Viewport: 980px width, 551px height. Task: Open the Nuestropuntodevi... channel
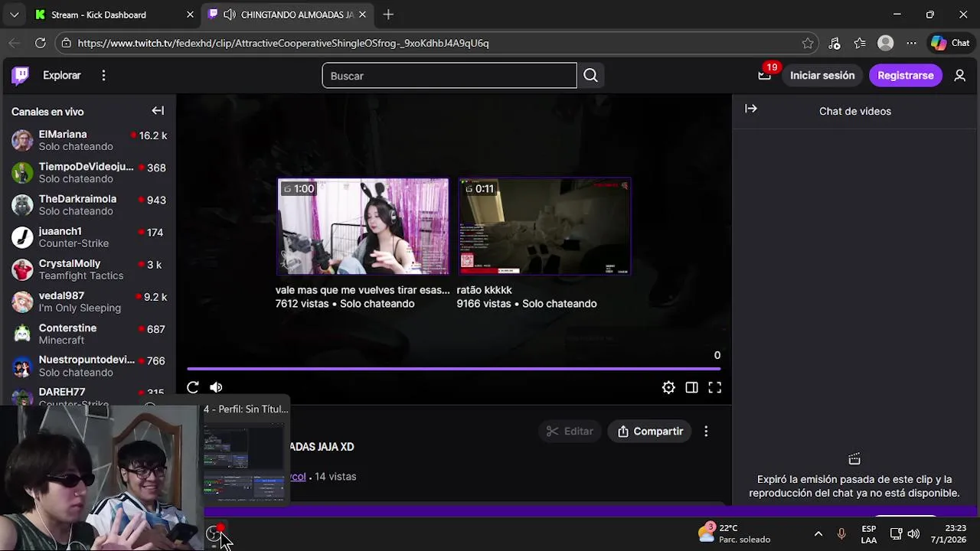(88, 366)
